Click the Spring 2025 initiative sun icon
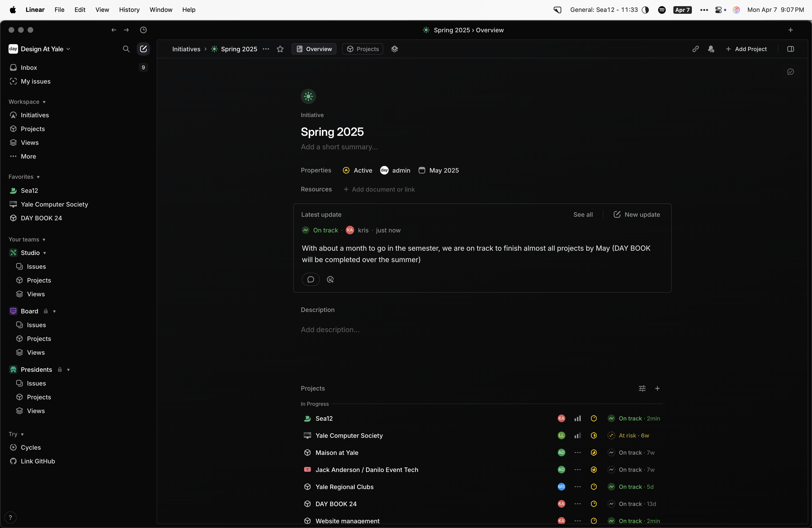Viewport: 812px width, 528px height. point(308,96)
